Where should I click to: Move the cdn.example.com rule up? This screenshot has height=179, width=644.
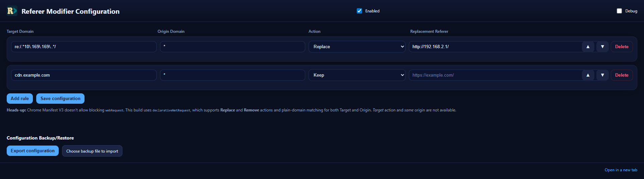click(588, 75)
